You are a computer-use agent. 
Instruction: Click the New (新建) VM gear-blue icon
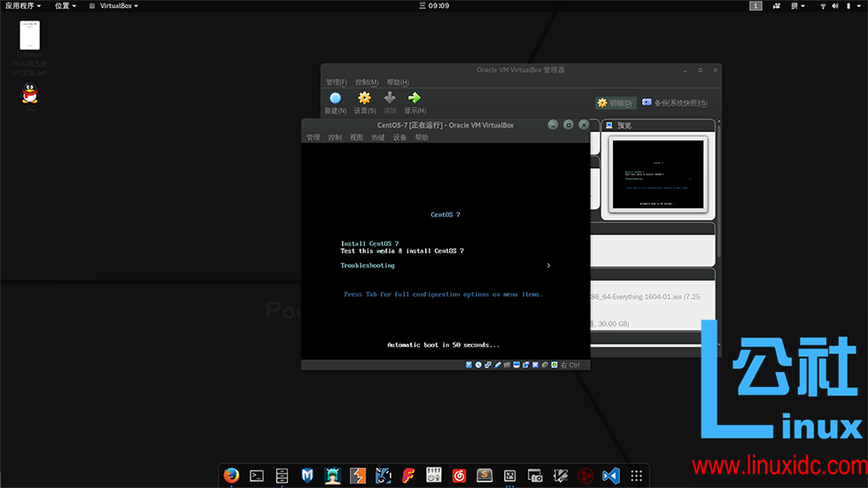(x=336, y=98)
